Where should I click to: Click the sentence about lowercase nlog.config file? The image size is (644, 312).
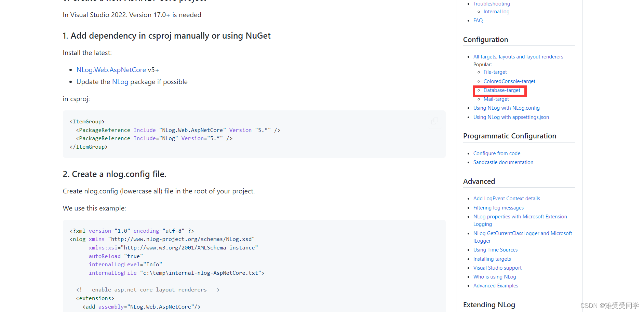click(159, 191)
